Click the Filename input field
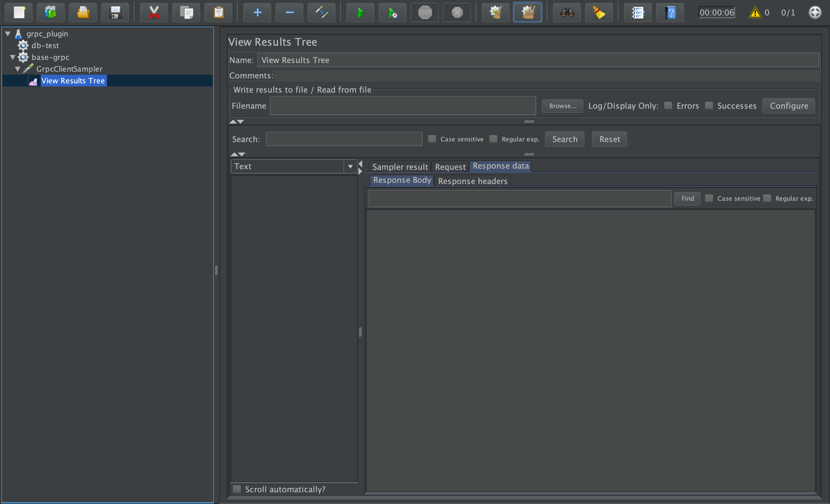Screen dimensions: 830x504 tap(403, 106)
